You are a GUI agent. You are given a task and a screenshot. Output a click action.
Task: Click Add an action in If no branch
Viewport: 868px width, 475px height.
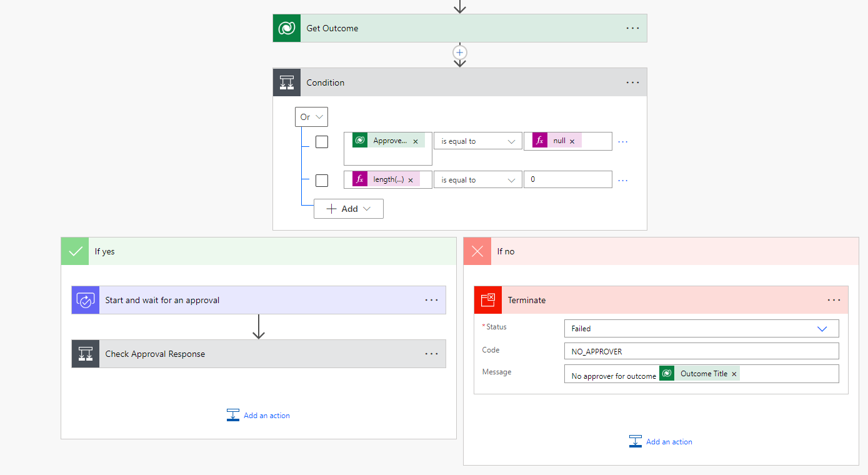[x=661, y=442]
